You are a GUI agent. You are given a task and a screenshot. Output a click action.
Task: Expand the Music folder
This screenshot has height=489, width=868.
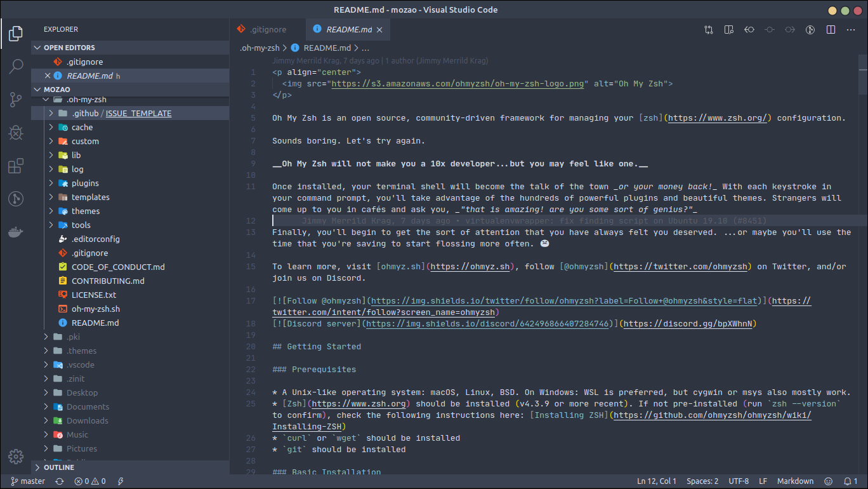point(130,434)
